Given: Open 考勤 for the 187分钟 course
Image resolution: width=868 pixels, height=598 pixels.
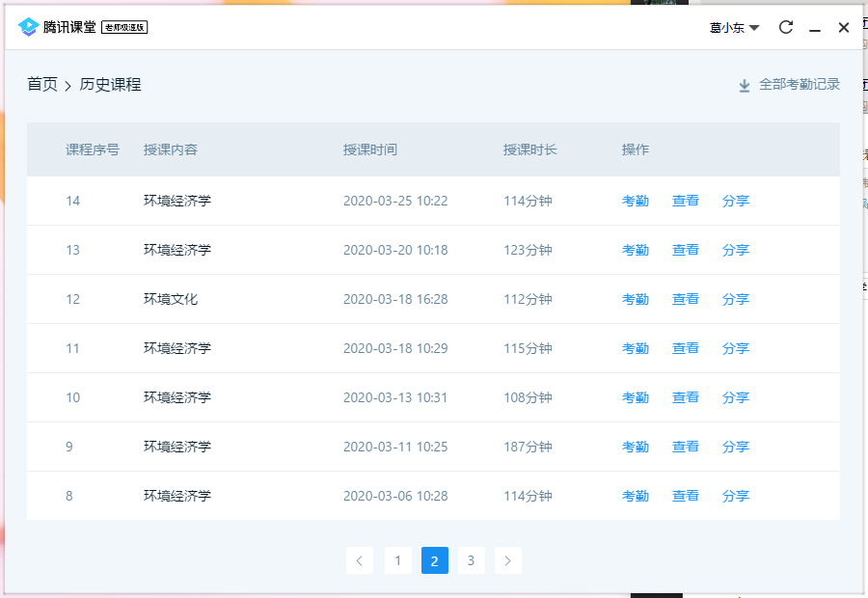Looking at the screenshot, I should point(635,447).
